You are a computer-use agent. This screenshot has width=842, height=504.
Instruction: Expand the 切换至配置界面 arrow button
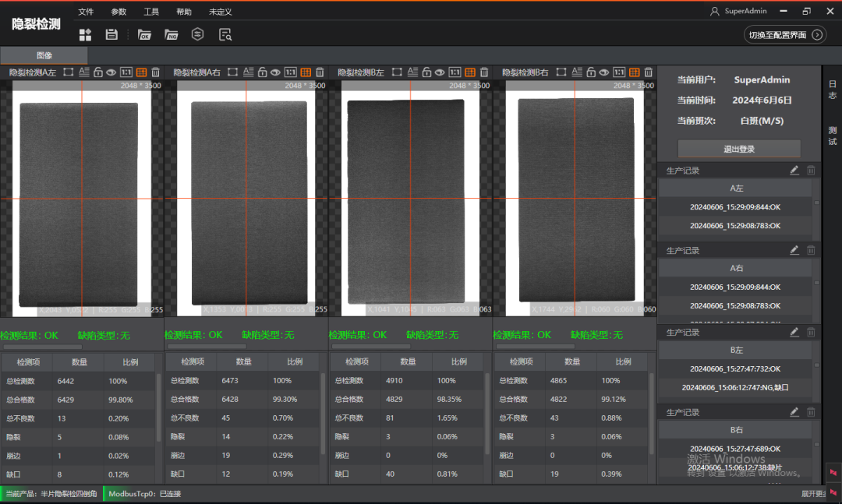(817, 34)
